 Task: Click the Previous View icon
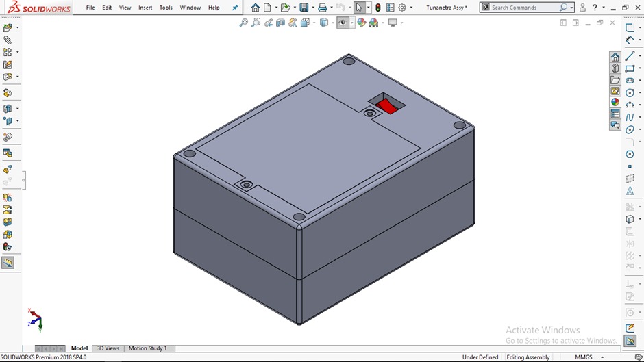(268, 23)
